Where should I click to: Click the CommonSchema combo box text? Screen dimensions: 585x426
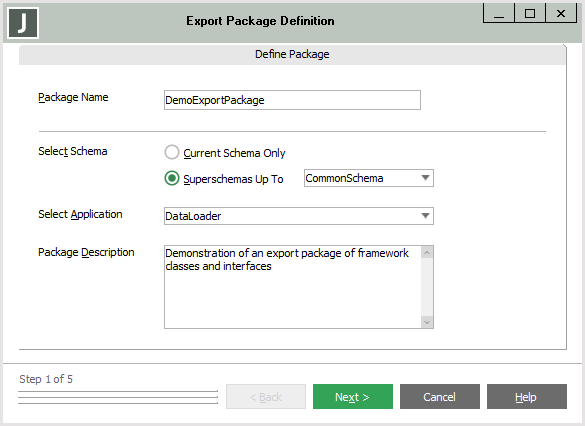tap(344, 178)
